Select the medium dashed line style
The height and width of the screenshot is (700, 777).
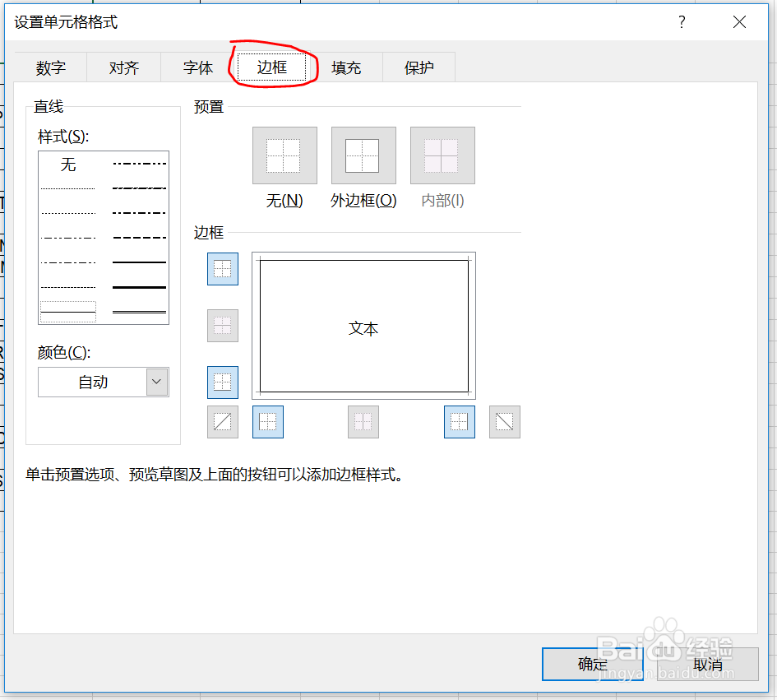pyautogui.click(x=139, y=238)
